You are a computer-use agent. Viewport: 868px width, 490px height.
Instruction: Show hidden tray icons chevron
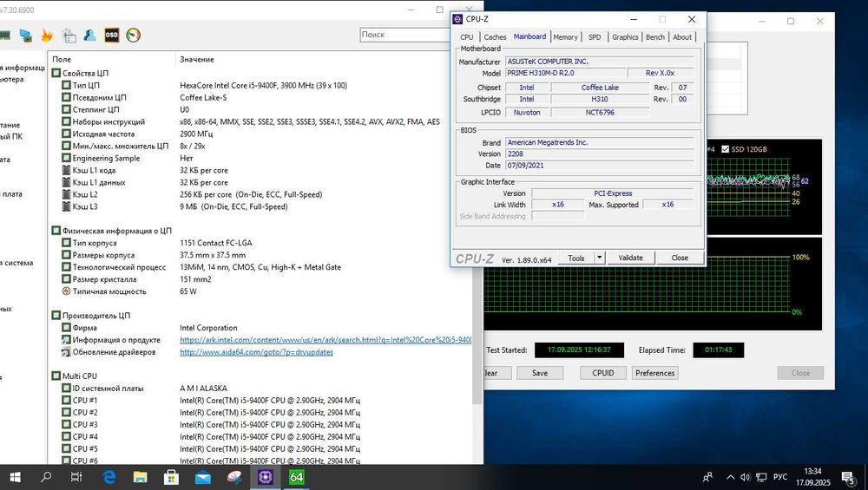tap(731, 477)
